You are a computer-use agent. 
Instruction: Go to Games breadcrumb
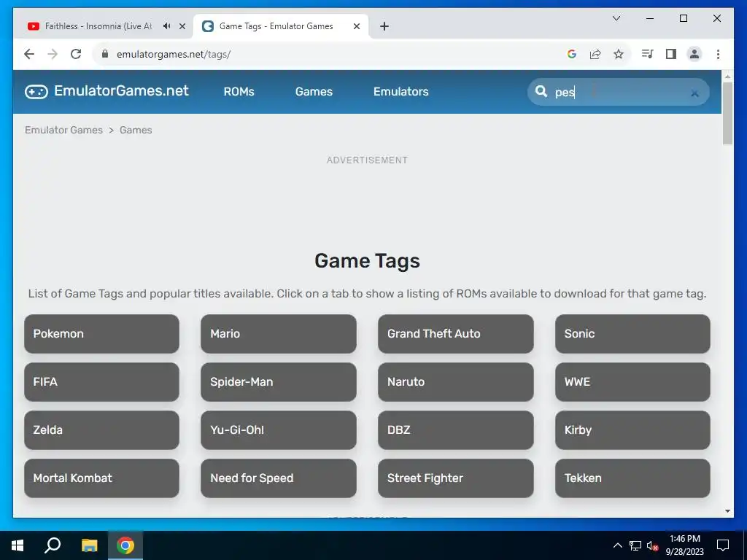[x=136, y=130]
